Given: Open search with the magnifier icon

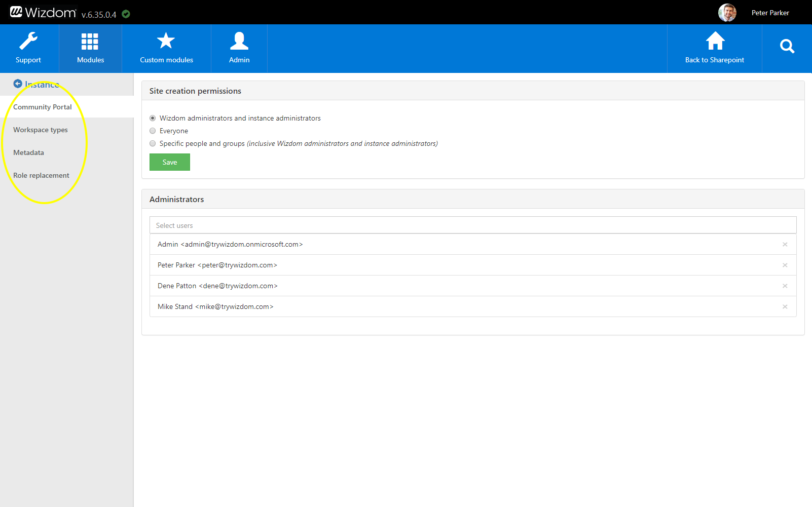Looking at the screenshot, I should (787, 47).
